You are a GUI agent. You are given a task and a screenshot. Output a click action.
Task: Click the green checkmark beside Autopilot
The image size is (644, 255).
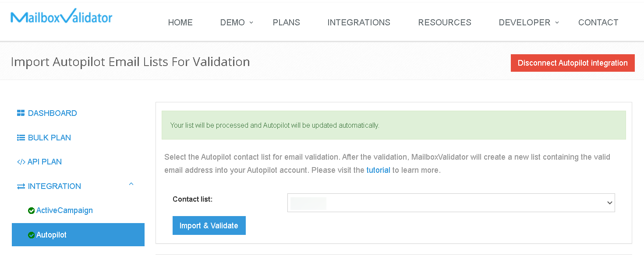pos(31,234)
